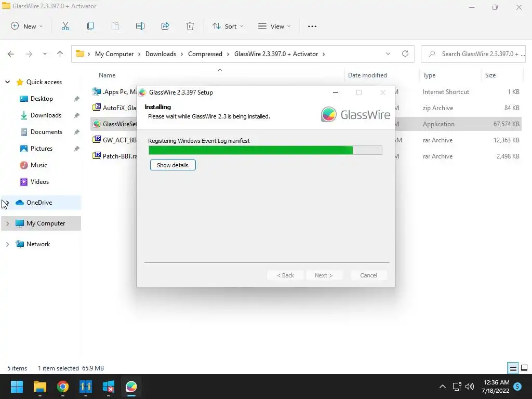Viewport: 532px width, 399px height.
Task: Click the search GlassWire folder field
Action: (473, 54)
